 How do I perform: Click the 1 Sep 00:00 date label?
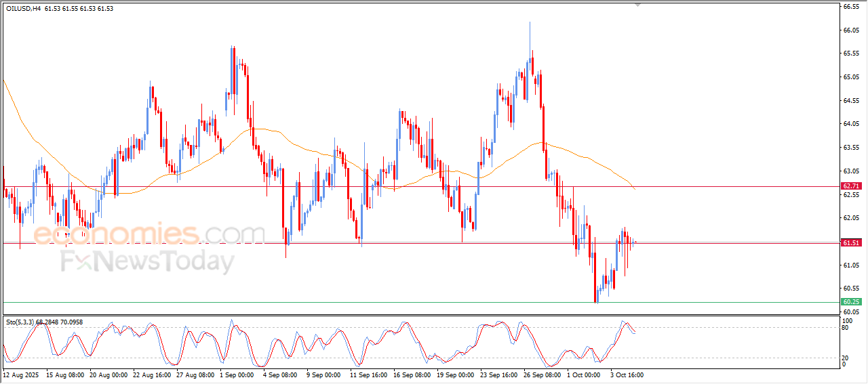click(235, 375)
